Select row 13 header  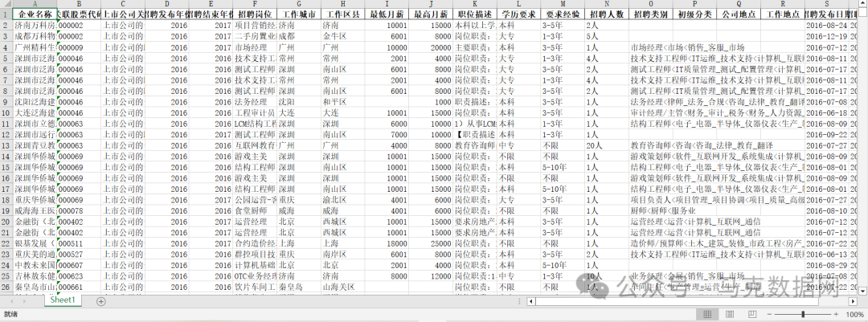[x=6, y=145]
